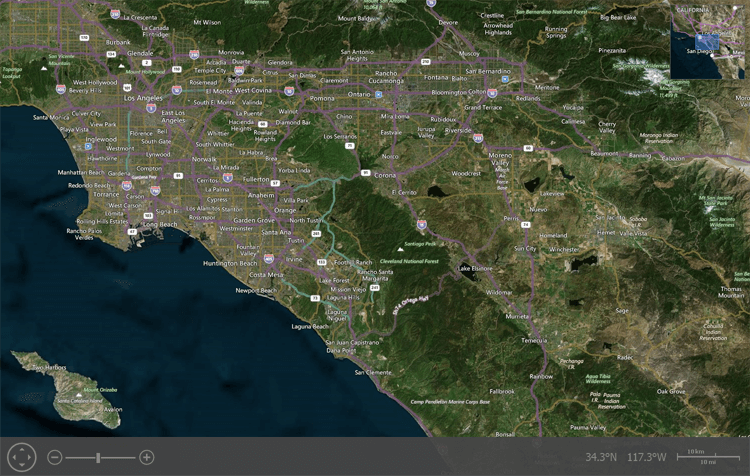Select the Two Harbors label
Image resolution: width=750 pixels, height=476 pixels.
pyautogui.click(x=49, y=367)
